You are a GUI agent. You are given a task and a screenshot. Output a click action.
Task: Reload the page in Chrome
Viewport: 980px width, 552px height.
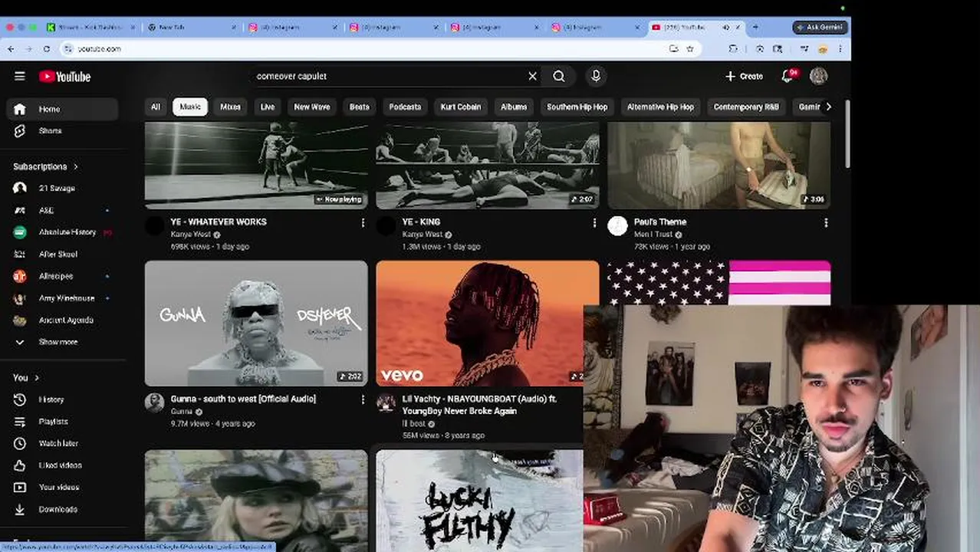click(47, 48)
